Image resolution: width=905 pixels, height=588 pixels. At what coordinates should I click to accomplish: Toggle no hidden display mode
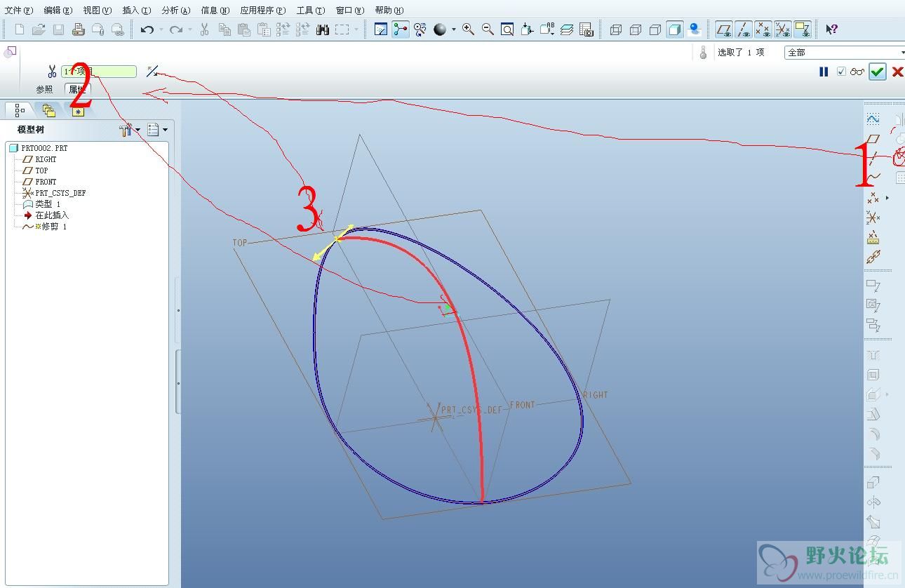tap(655, 29)
